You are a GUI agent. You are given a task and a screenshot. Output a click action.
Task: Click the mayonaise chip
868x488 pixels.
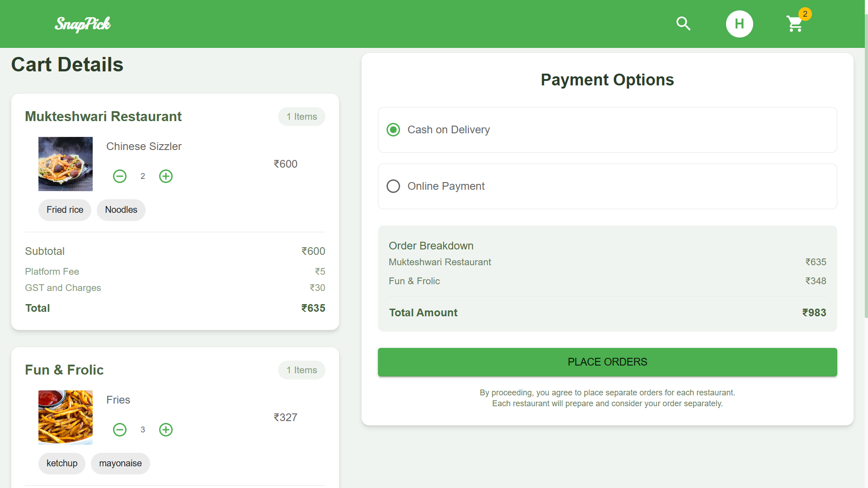(x=120, y=463)
